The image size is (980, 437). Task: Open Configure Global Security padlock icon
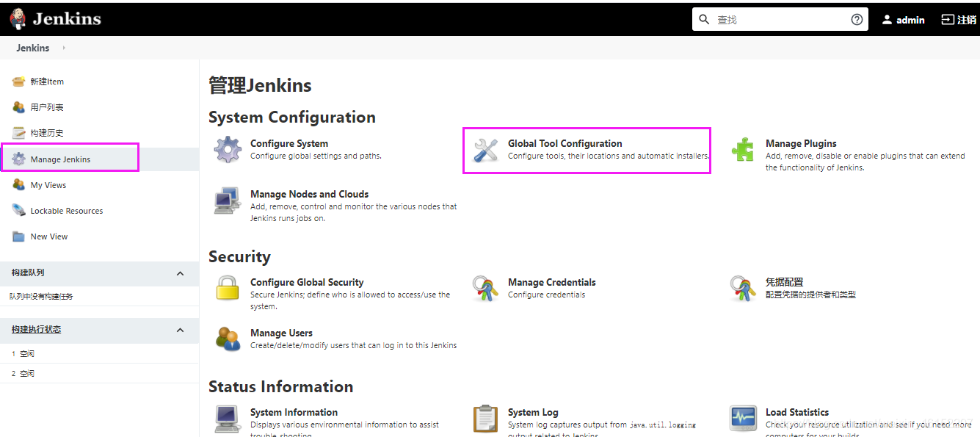[228, 289]
